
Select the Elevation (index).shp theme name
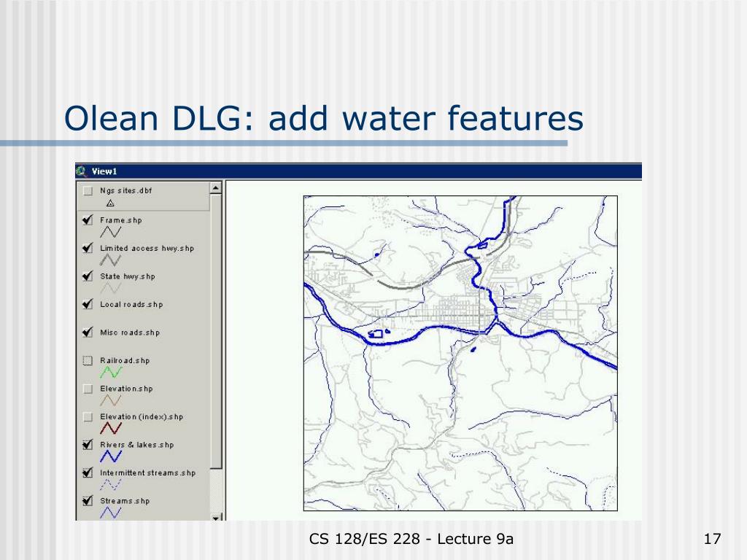click(x=142, y=416)
